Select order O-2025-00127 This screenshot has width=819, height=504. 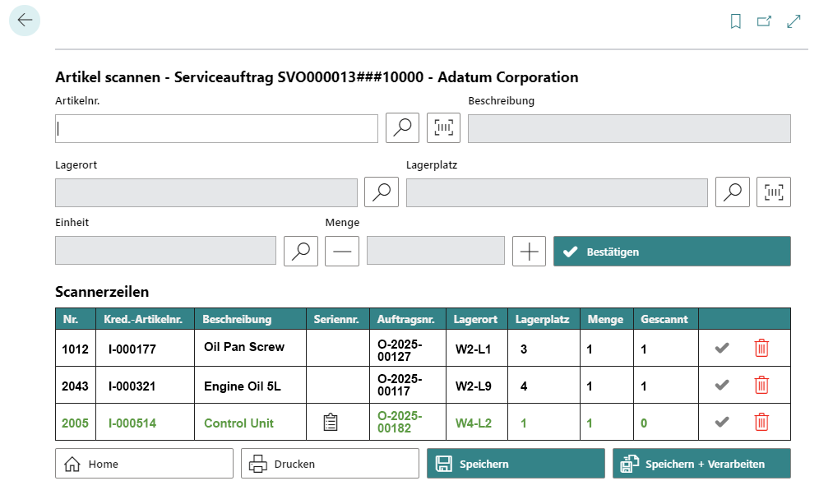pyautogui.click(x=400, y=350)
